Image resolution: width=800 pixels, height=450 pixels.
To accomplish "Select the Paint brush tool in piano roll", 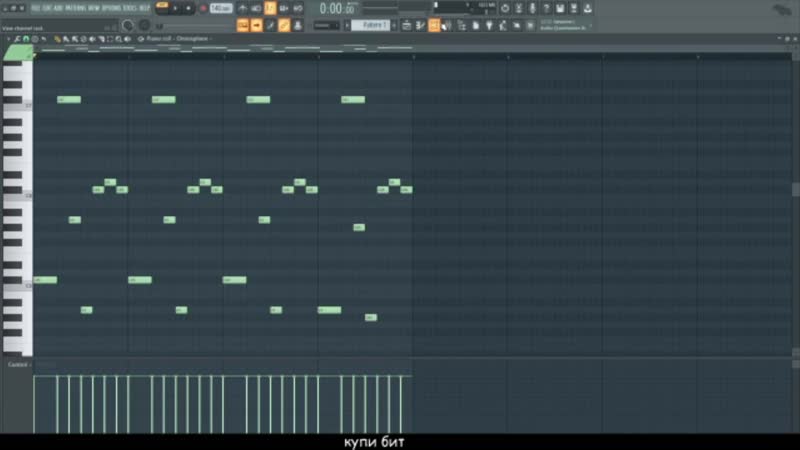I will tap(66, 39).
